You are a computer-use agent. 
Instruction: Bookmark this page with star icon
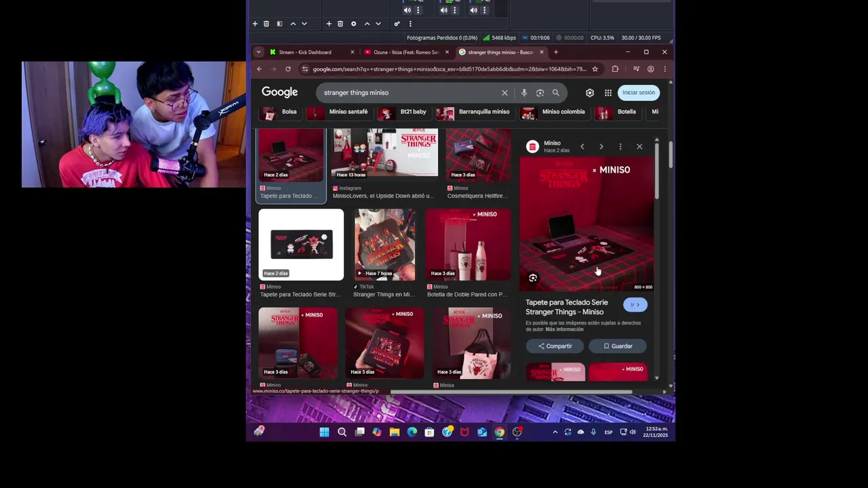click(x=595, y=69)
